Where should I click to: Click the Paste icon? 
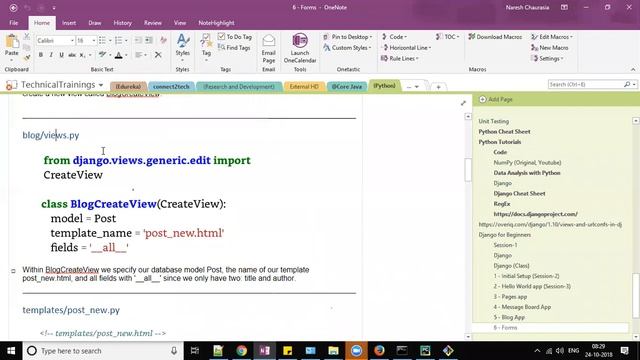point(12,42)
